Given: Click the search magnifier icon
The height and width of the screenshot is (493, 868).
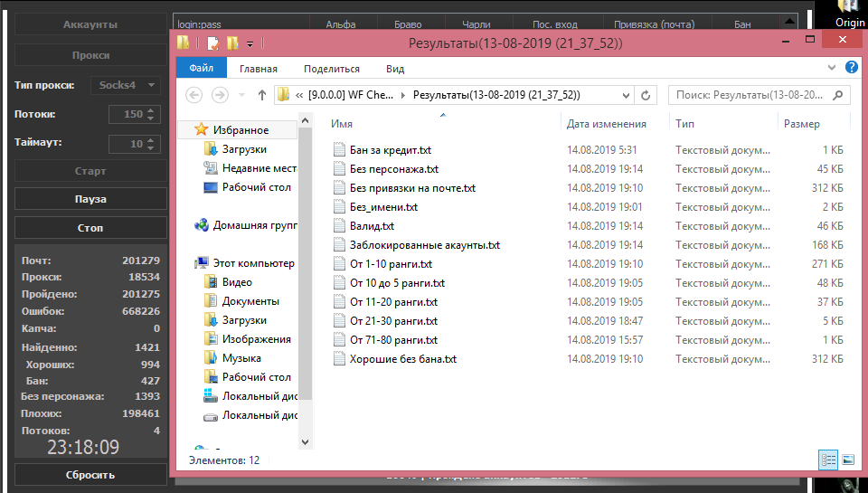Looking at the screenshot, I should click(838, 95).
